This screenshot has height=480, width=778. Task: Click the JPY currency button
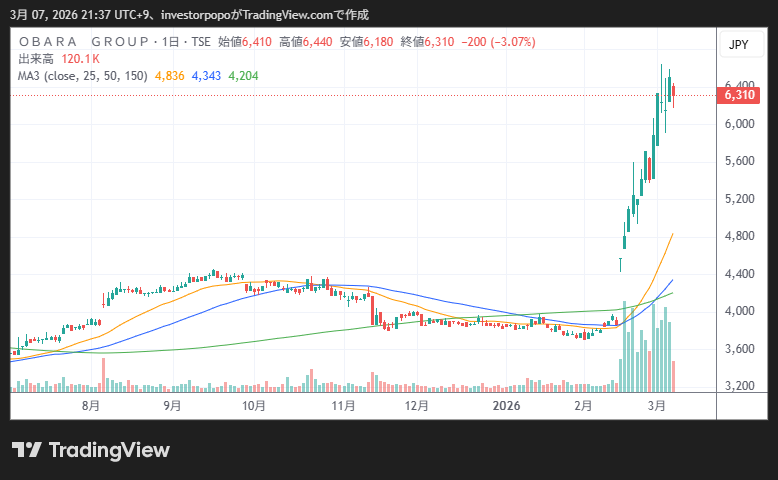click(x=738, y=44)
